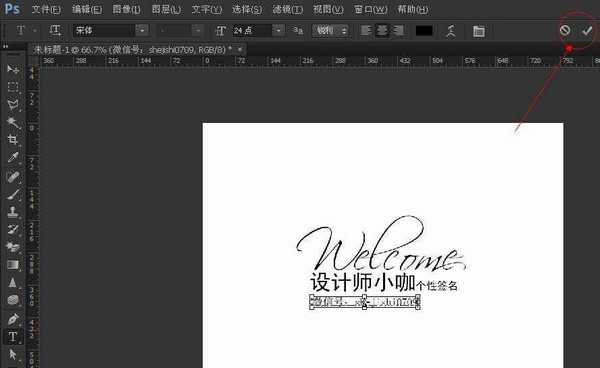The image size is (600, 368).
Task: Select the Clone Stamp tool
Action: pyautogui.click(x=13, y=212)
